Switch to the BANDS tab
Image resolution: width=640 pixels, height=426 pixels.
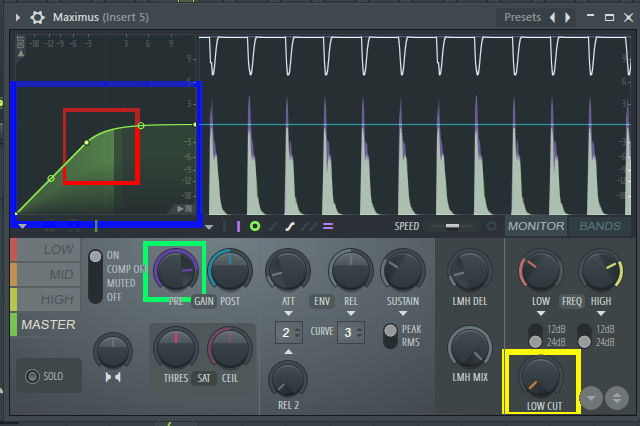[x=600, y=226]
